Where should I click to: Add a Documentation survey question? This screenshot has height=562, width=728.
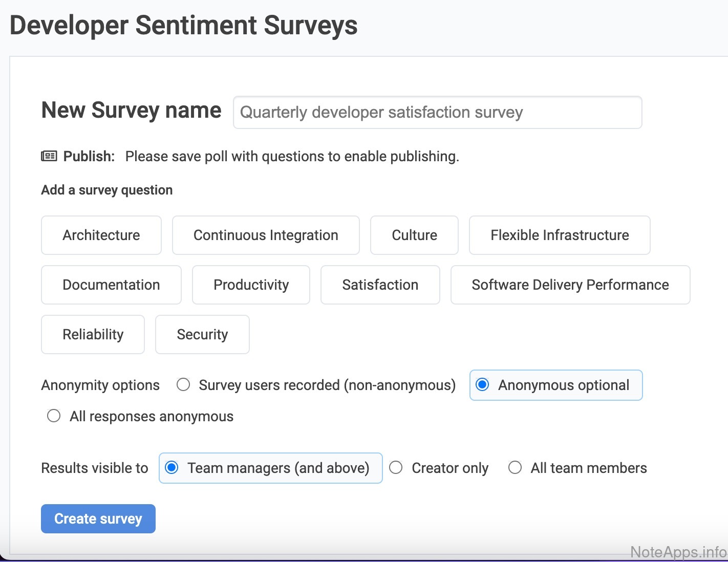tap(111, 285)
